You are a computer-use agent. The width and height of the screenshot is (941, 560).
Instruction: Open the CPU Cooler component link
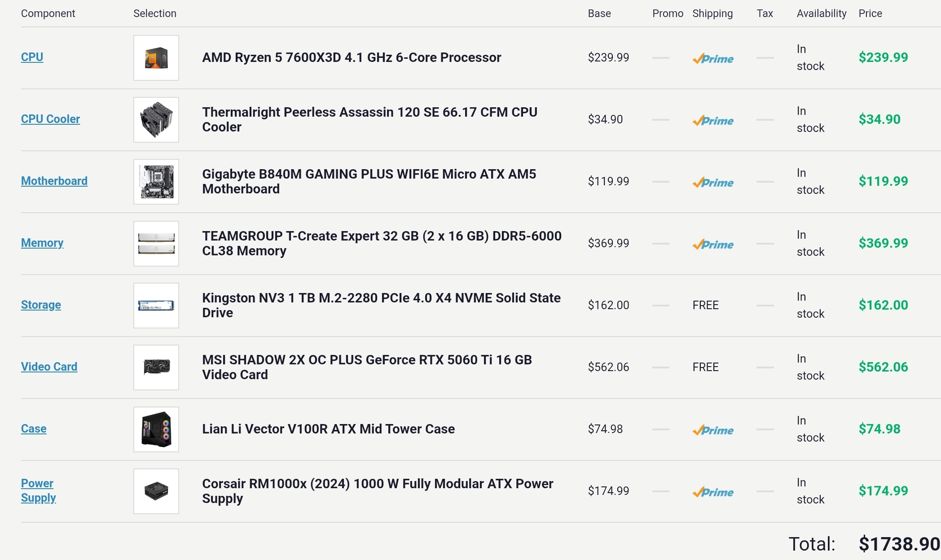(50, 119)
